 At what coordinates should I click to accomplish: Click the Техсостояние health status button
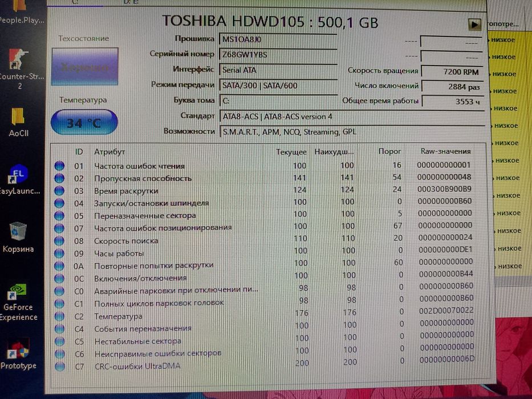point(85,67)
